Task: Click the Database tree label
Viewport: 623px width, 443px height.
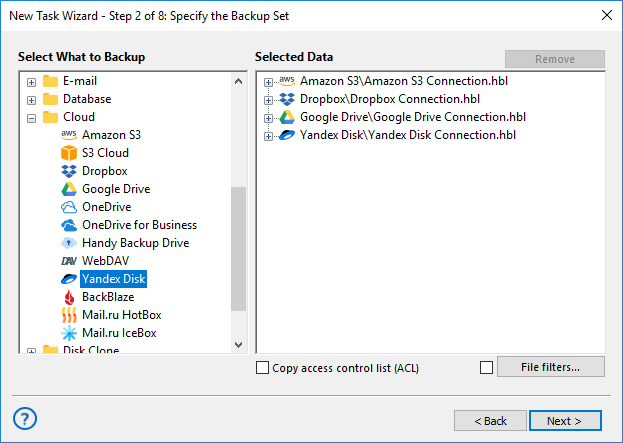Action: pyautogui.click(x=87, y=99)
